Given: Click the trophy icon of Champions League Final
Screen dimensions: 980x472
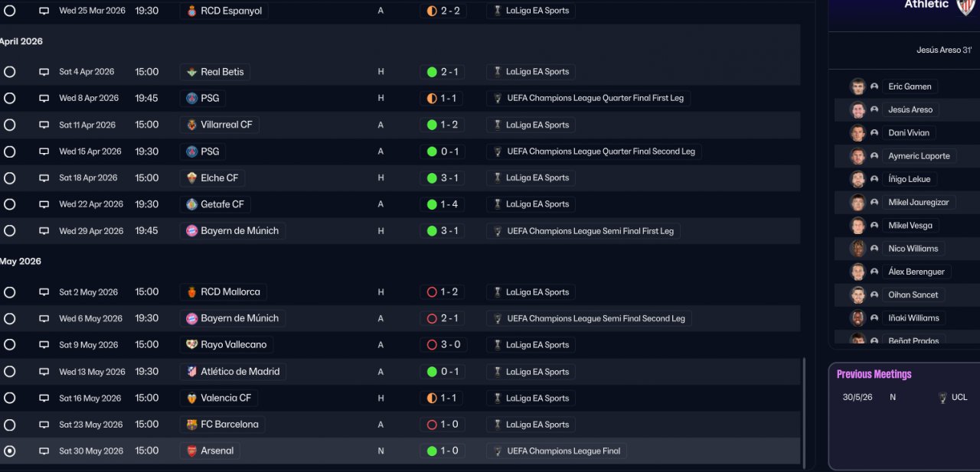Looking at the screenshot, I should click(498, 451).
